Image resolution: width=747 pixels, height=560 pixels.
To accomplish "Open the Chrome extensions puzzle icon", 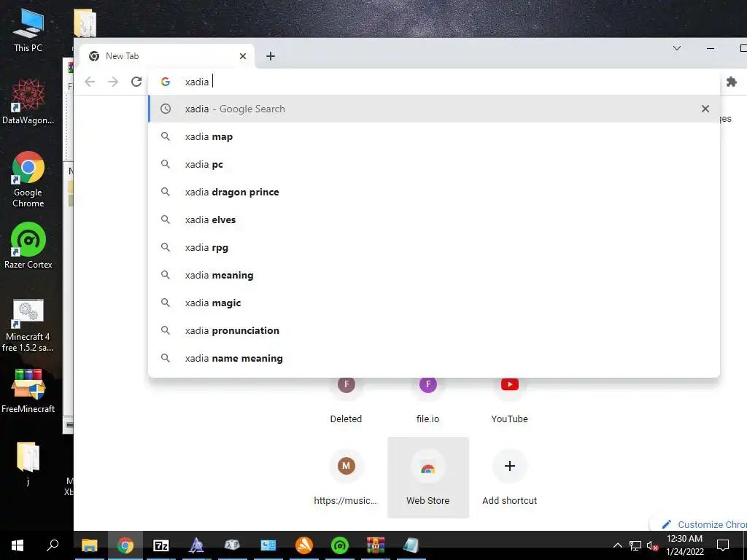I will [731, 82].
